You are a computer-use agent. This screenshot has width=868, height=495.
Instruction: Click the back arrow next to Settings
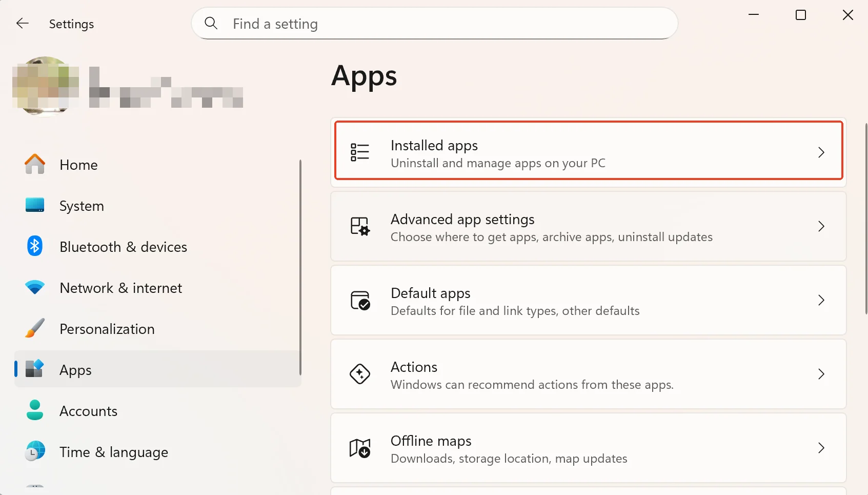[23, 23]
